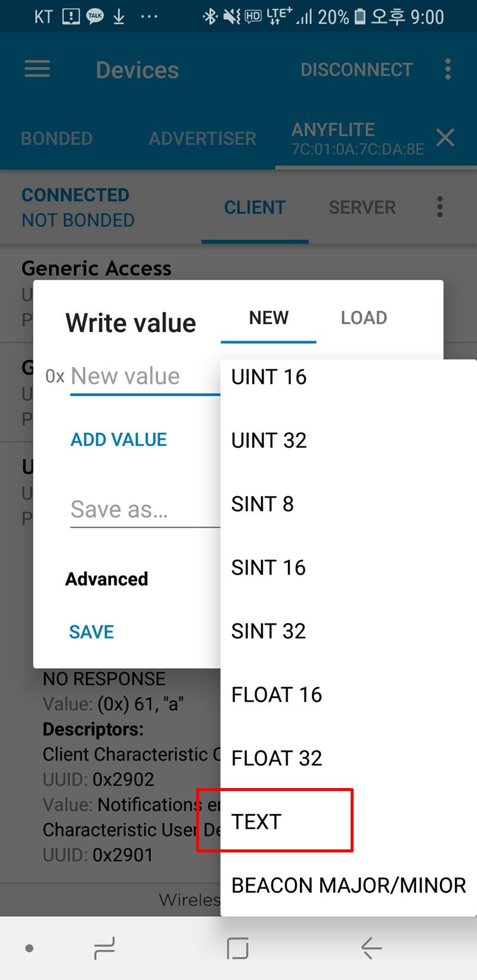Viewport: 477px width, 980px height.
Task: Tap the Android back navigation button
Action: (x=371, y=948)
